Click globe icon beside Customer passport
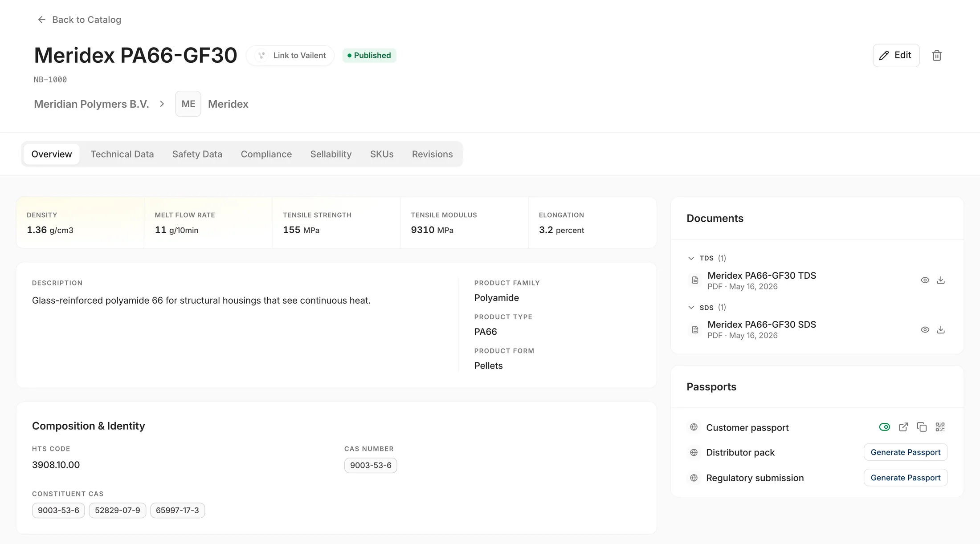The image size is (980, 544). pyautogui.click(x=694, y=427)
